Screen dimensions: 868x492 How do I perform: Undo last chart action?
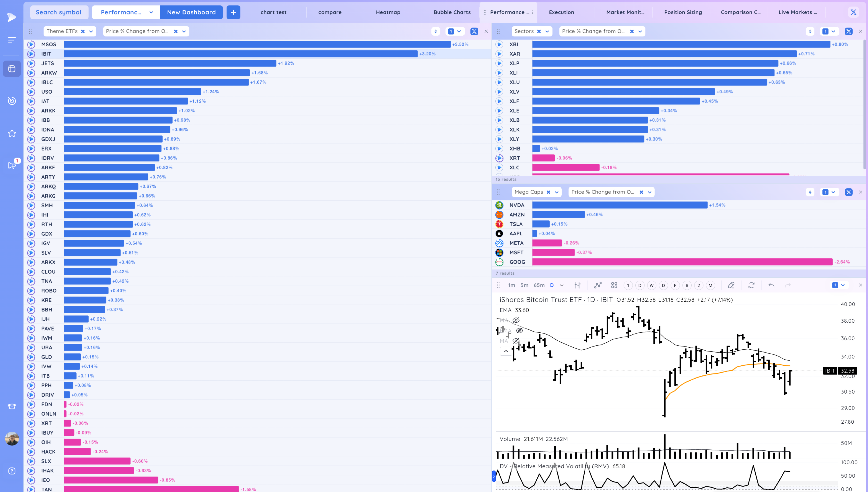click(771, 285)
